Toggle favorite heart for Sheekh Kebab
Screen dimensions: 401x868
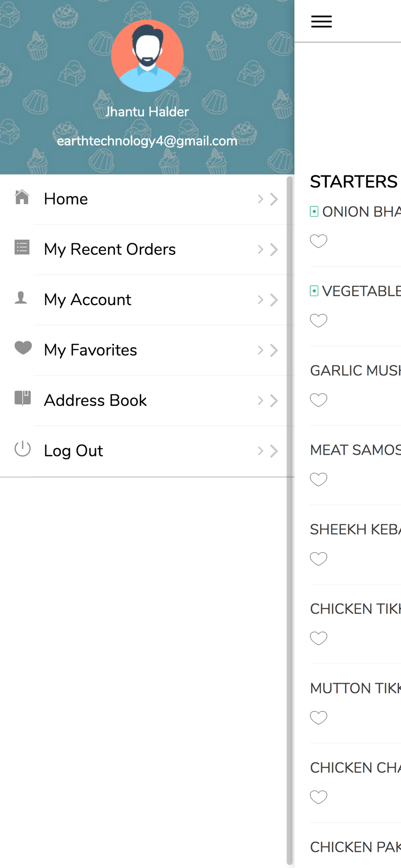(x=319, y=559)
